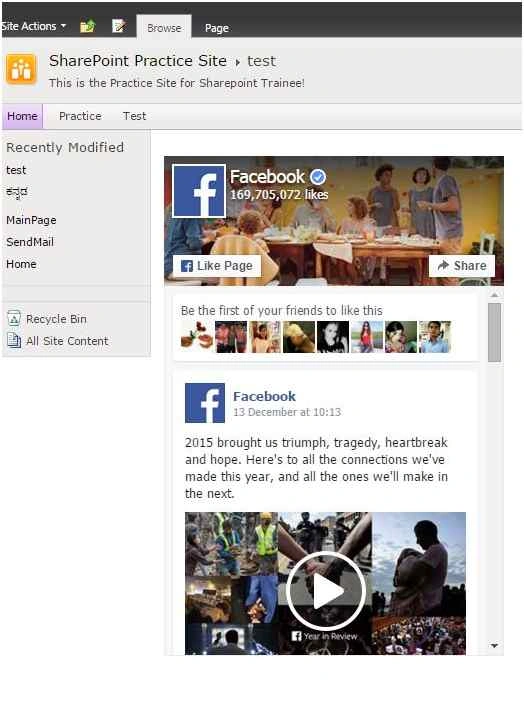524x710 pixels.
Task: Switch to the Browse ribbon tab
Action: pos(164,28)
